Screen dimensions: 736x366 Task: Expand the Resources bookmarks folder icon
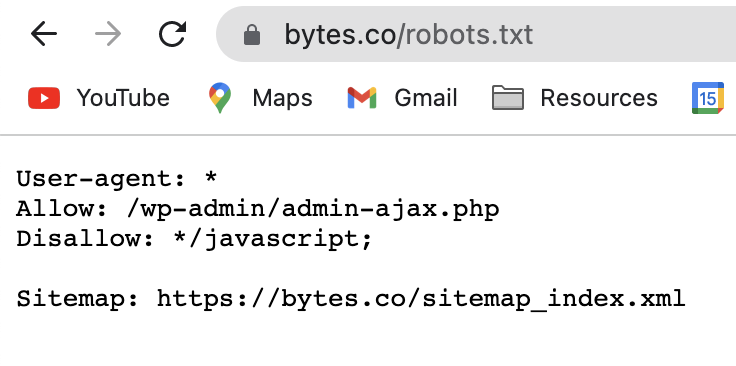click(x=507, y=98)
